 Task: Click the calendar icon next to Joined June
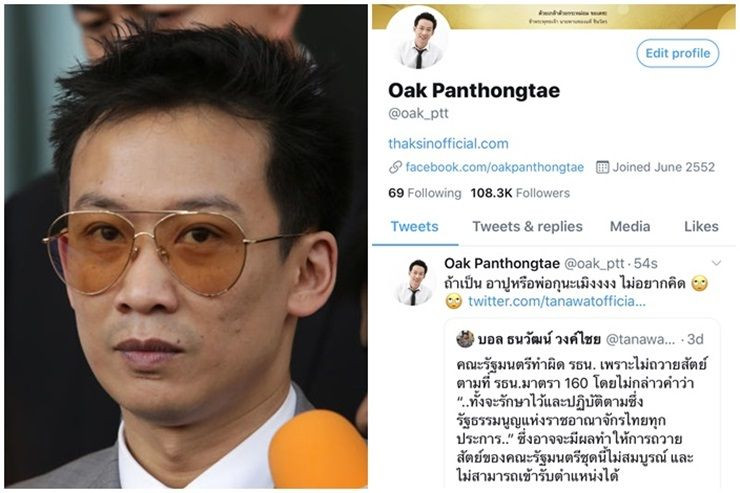pos(602,167)
